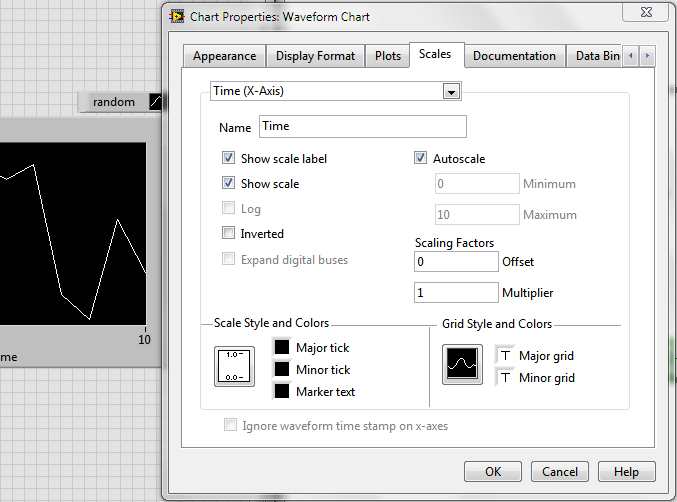Click the waveform chart plot area
This screenshot has height=502, width=677.
coord(73,234)
